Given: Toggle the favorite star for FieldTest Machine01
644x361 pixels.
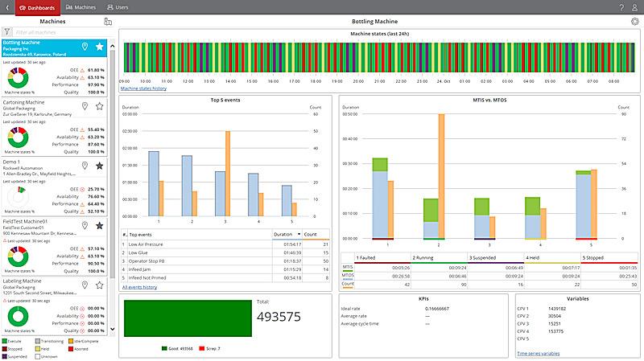Looking at the screenshot, I should 100,225.
